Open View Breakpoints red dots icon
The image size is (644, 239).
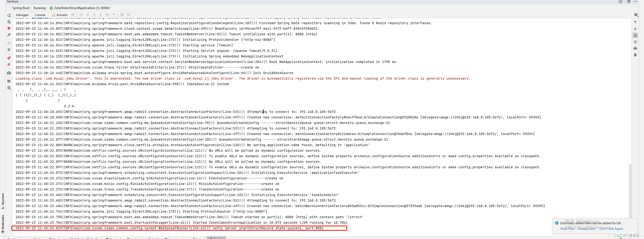coord(9,58)
